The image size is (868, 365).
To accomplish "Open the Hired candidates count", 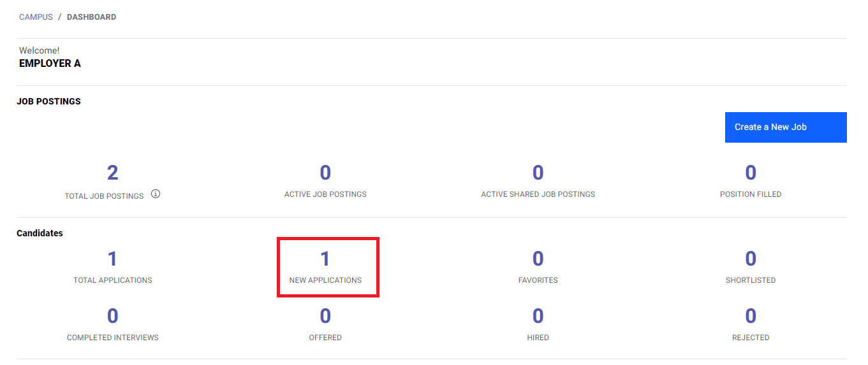I will [538, 316].
